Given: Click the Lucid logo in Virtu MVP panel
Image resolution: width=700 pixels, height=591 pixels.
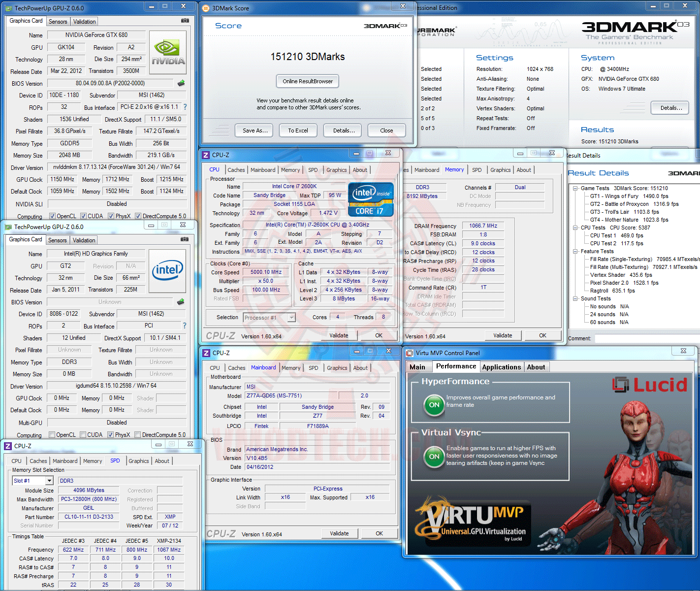Looking at the screenshot, I should coord(650,385).
